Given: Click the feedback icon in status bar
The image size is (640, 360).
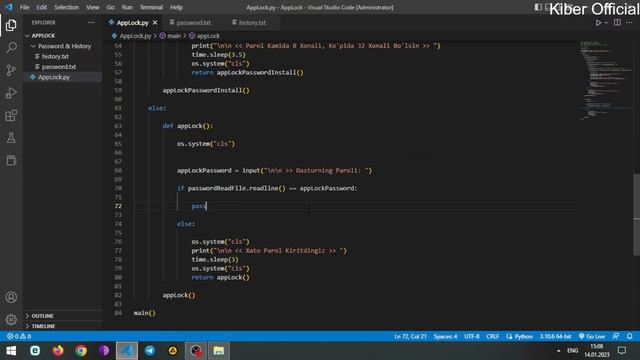Looking at the screenshot, I should 616,336.
